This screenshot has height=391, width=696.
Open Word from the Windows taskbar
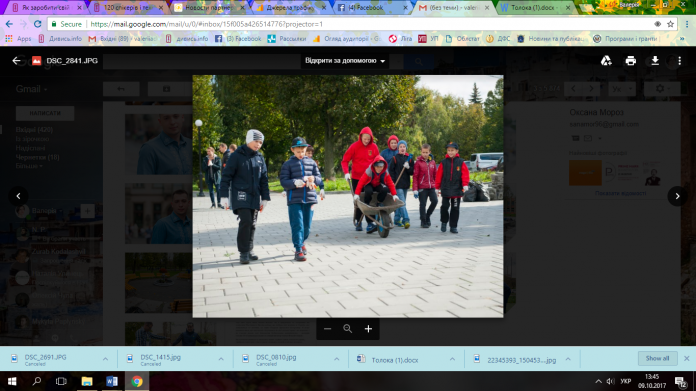(112, 381)
